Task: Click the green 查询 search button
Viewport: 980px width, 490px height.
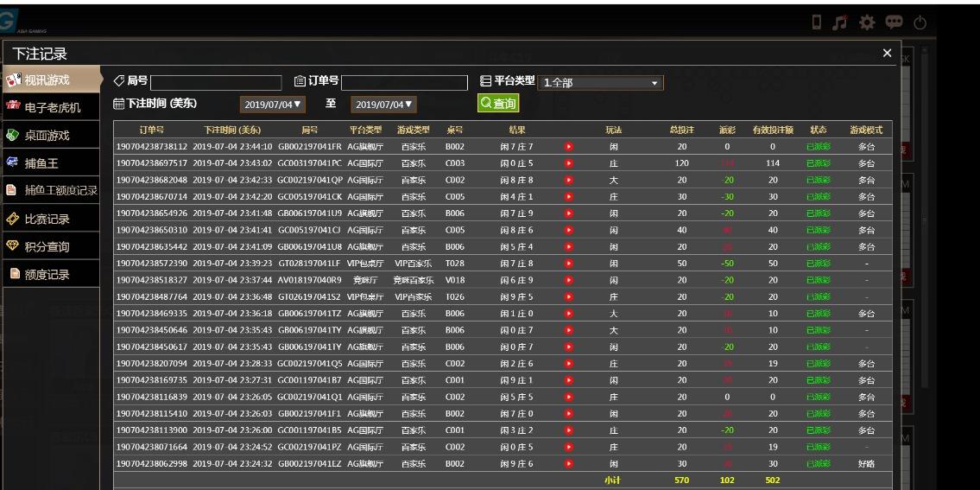Action: (x=498, y=103)
